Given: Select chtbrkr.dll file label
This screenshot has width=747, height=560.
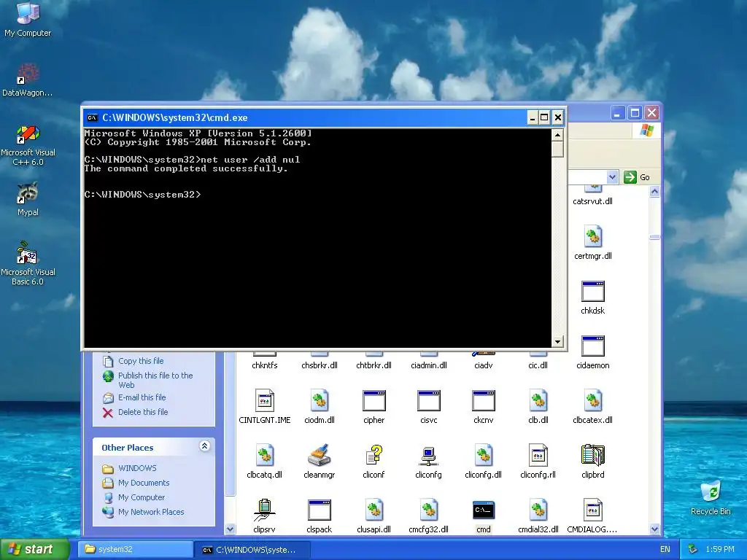Looking at the screenshot, I should tap(374, 365).
